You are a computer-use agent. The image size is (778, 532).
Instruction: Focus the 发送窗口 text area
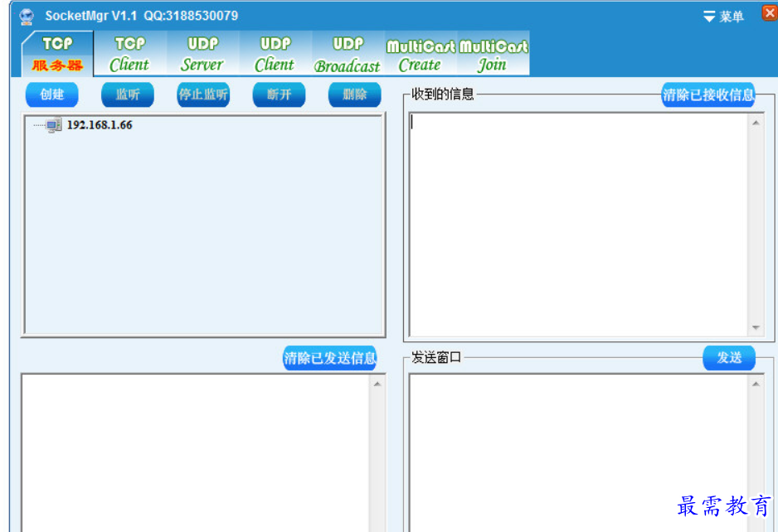tap(579, 453)
